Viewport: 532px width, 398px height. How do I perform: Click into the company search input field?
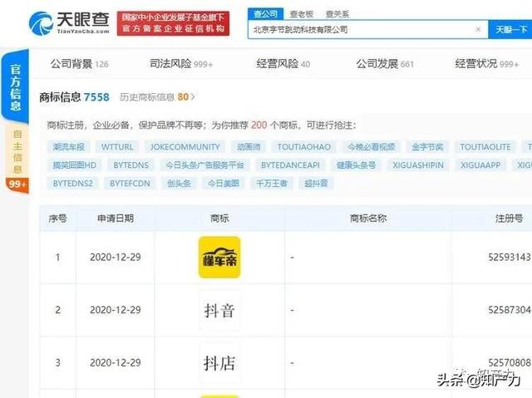[368, 29]
